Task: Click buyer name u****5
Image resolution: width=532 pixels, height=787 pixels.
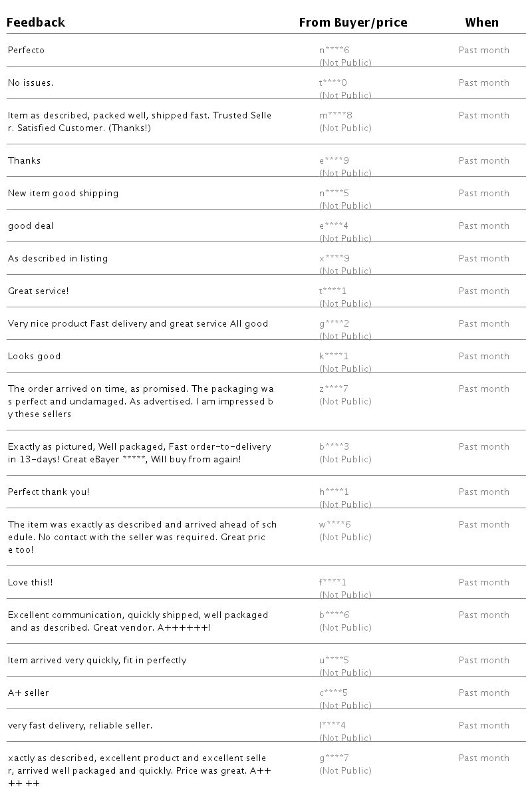Action: click(334, 661)
